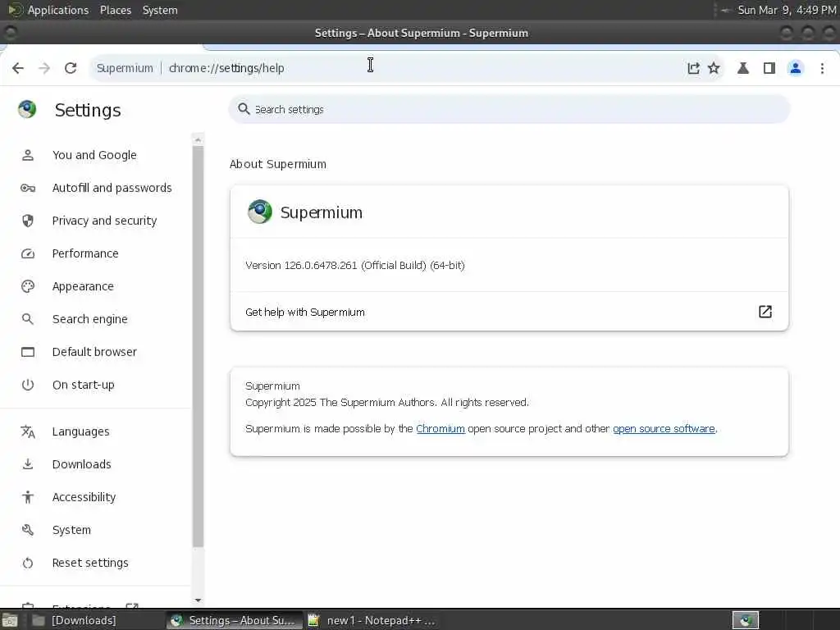
Task: Toggle the side panel icon
Action: [769, 68]
